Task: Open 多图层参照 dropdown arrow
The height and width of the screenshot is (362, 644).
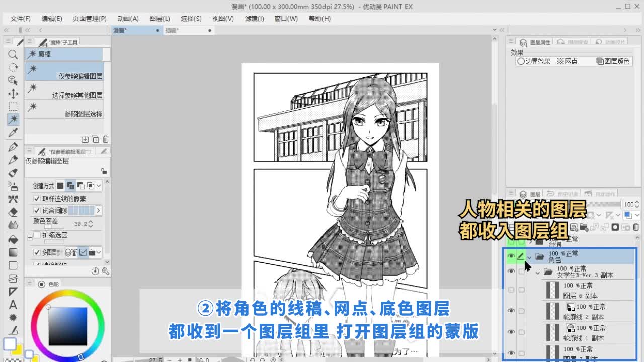Action: tap(99, 252)
